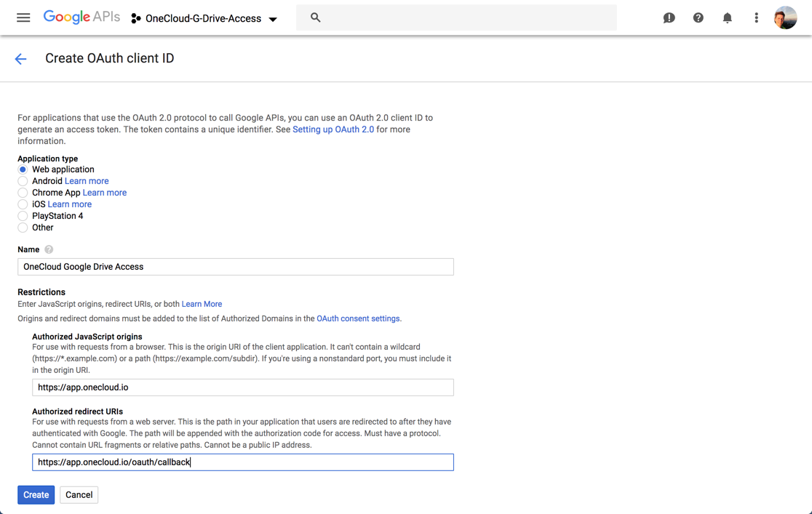Open the hamburger navigation menu
This screenshot has height=514, width=812.
23,17
